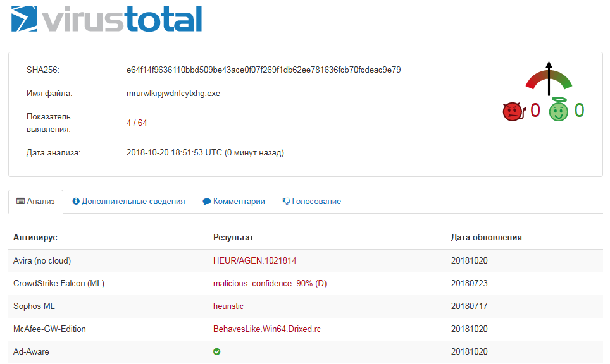Click BehavesLike.Win64.Drixed.rc result

(x=267, y=329)
